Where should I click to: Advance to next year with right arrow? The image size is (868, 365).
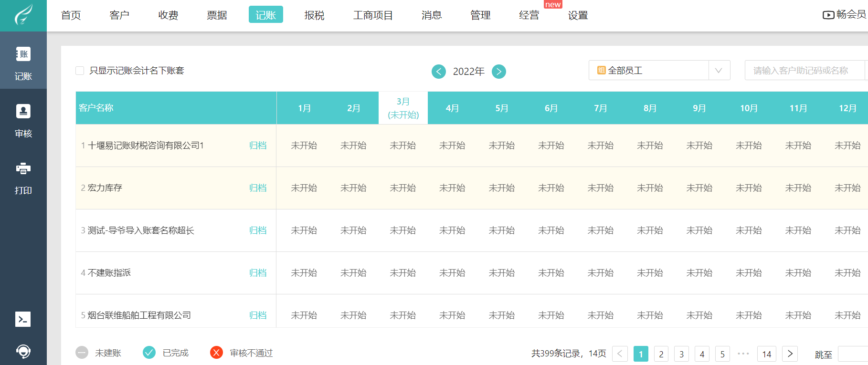pos(498,72)
